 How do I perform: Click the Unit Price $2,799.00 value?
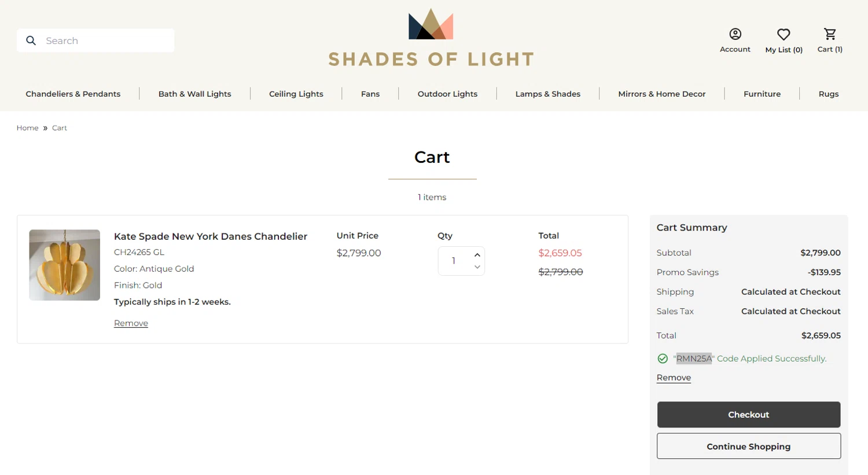pyautogui.click(x=359, y=253)
